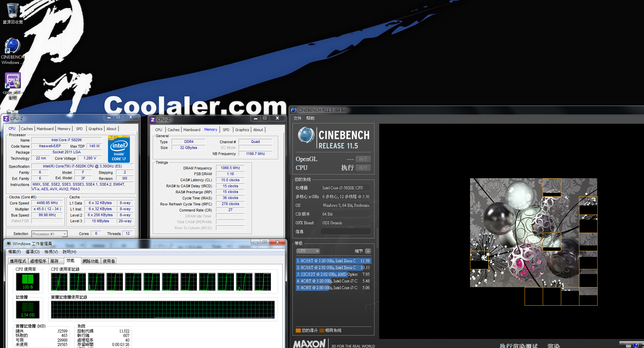
Task: Click the CPU-Z title icon of left window
Action: pyautogui.click(x=6, y=119)
